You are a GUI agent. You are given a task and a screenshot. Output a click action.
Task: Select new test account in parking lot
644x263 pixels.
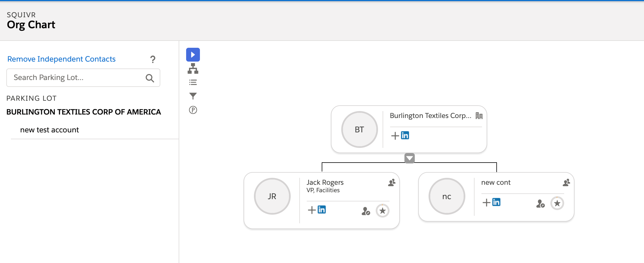(49, 130)
